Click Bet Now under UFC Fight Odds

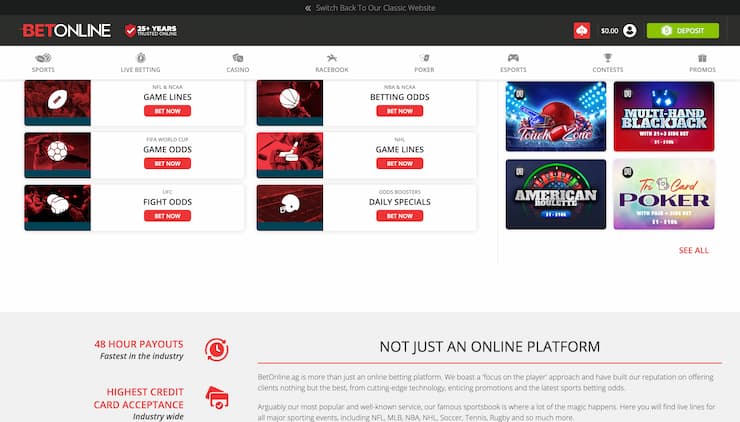[x=168, y=216]
